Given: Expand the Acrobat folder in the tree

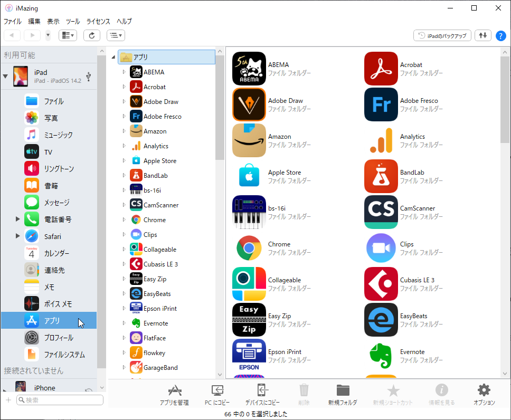Looking at the screenshot, I should (x=124, y=87).
